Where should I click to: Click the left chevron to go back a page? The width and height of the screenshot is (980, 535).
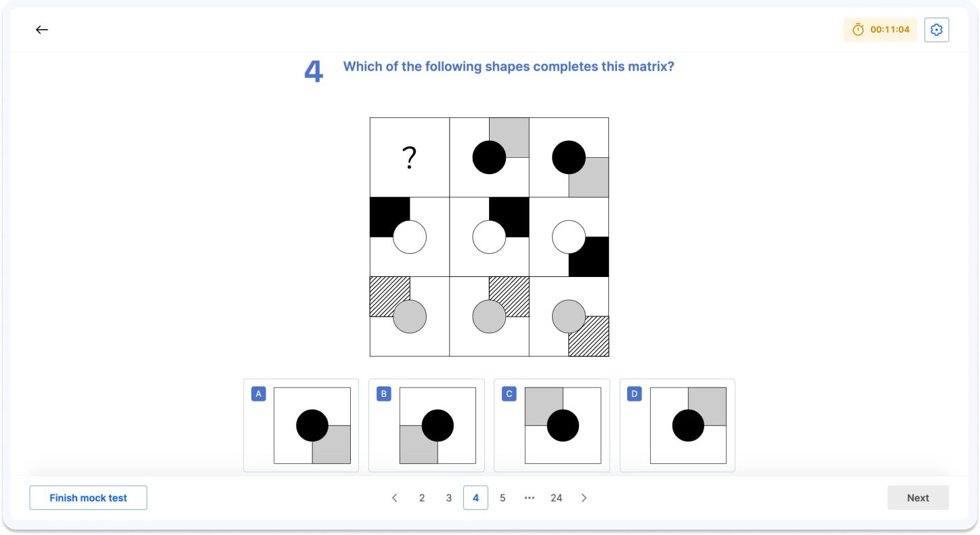coord(395,498)
